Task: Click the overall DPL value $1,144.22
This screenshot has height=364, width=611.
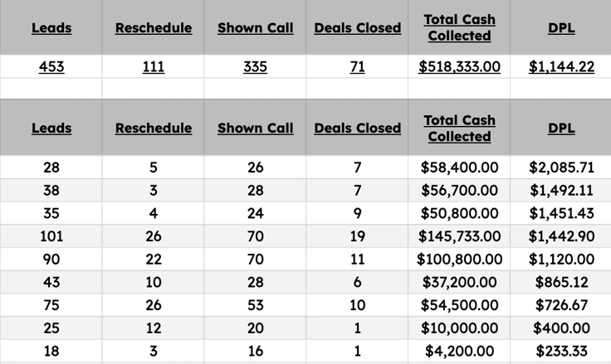Action: point(561,67)
